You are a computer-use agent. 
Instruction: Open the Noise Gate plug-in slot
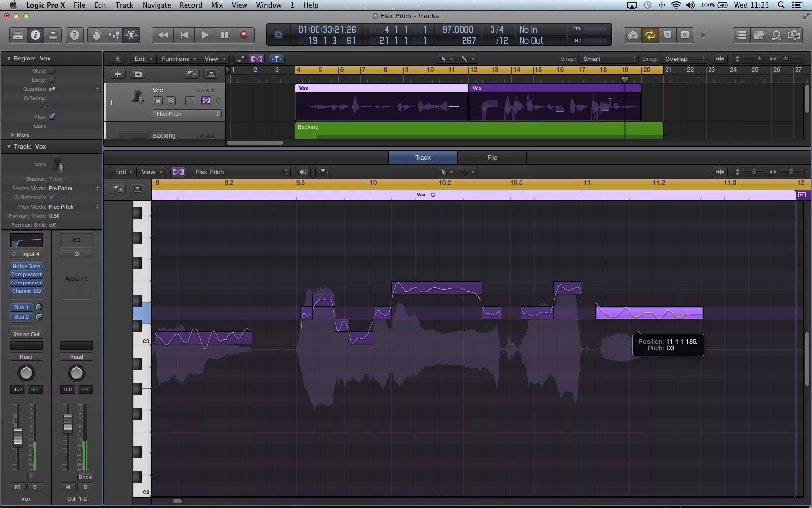27,266
